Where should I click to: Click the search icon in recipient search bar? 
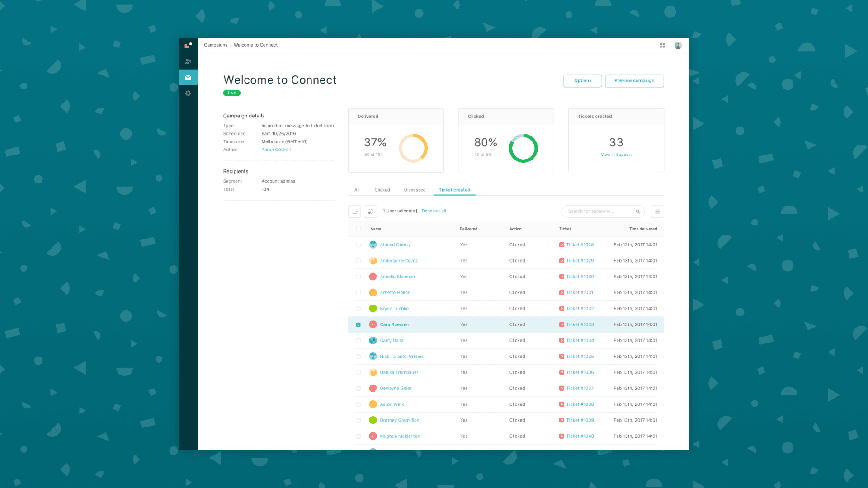[x=638, y=211]
